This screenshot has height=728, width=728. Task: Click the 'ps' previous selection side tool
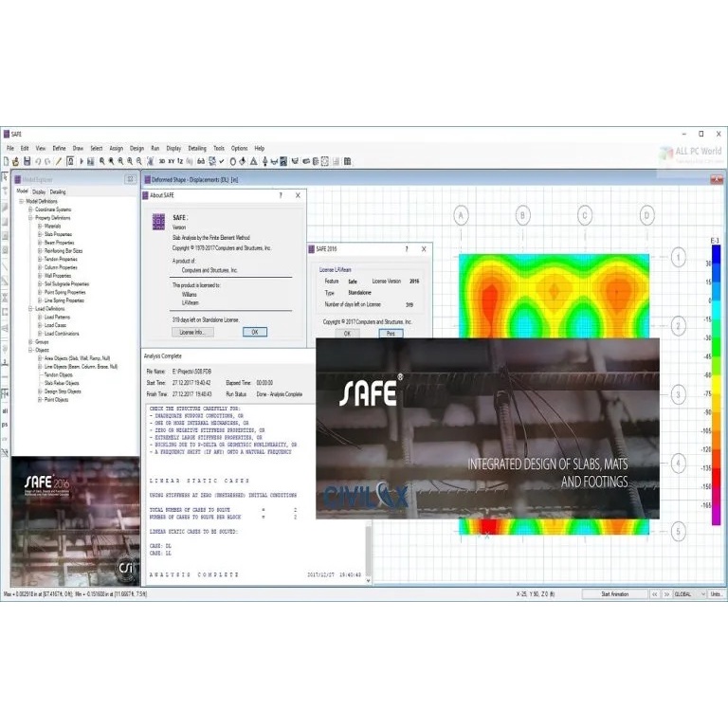point(5,425)
